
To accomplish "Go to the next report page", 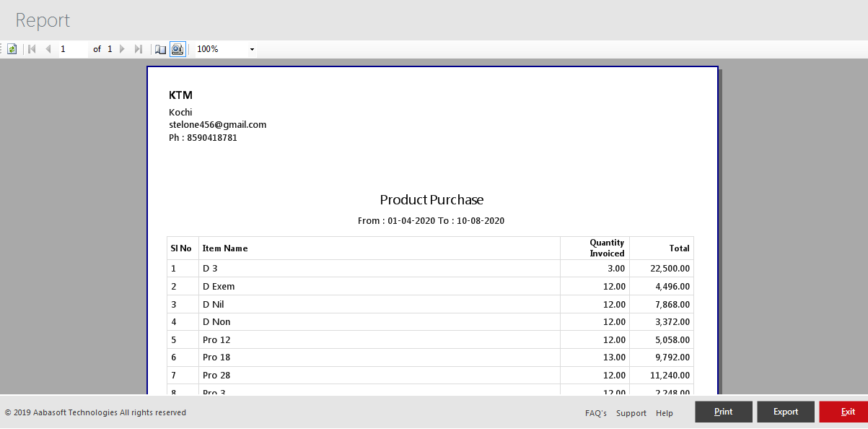I will 122,49.
